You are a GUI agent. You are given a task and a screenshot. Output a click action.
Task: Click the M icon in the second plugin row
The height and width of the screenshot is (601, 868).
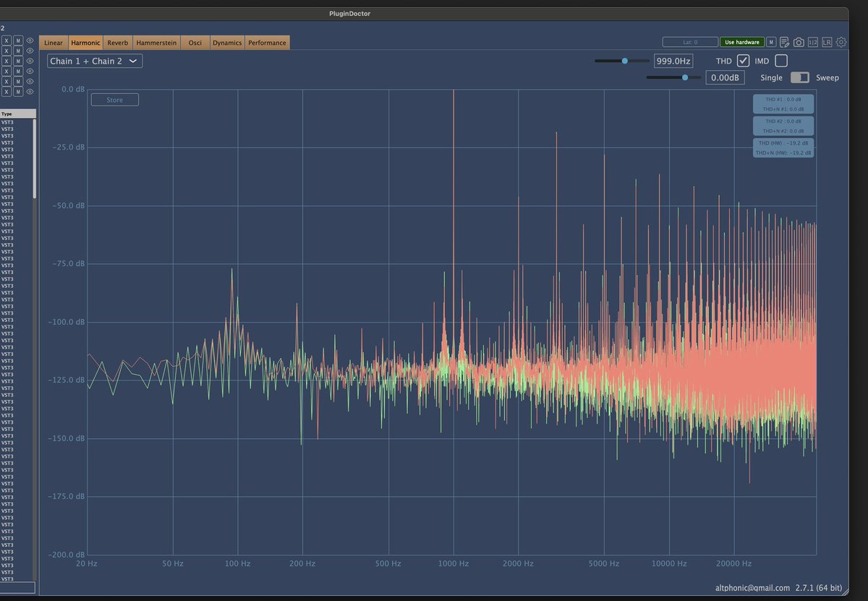tap(18, 51)
